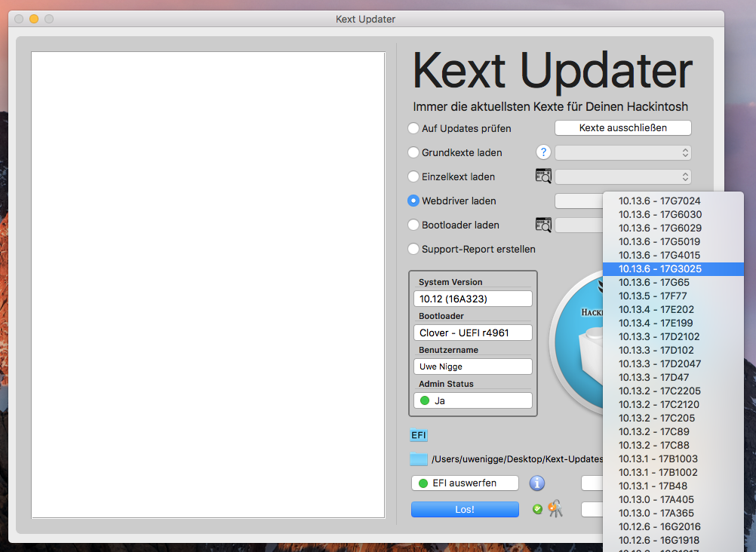
Task: Choose webdriver 10.13.6 - 17G4015
Action: [673, 255]
